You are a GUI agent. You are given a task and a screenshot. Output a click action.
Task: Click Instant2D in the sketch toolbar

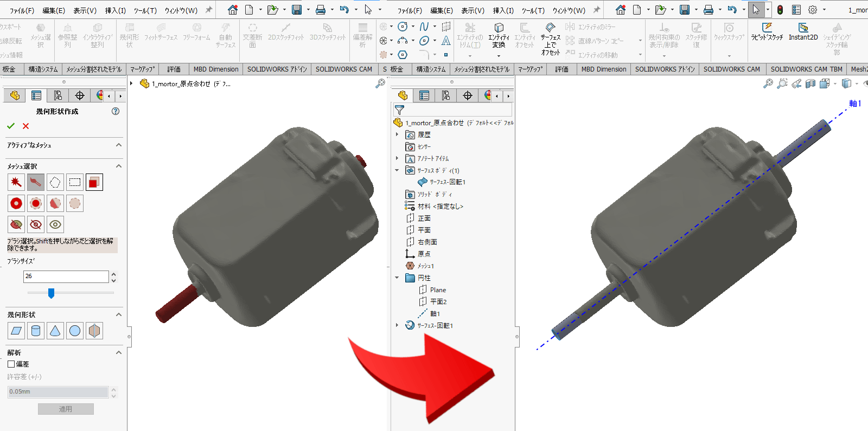coord(803,31)
